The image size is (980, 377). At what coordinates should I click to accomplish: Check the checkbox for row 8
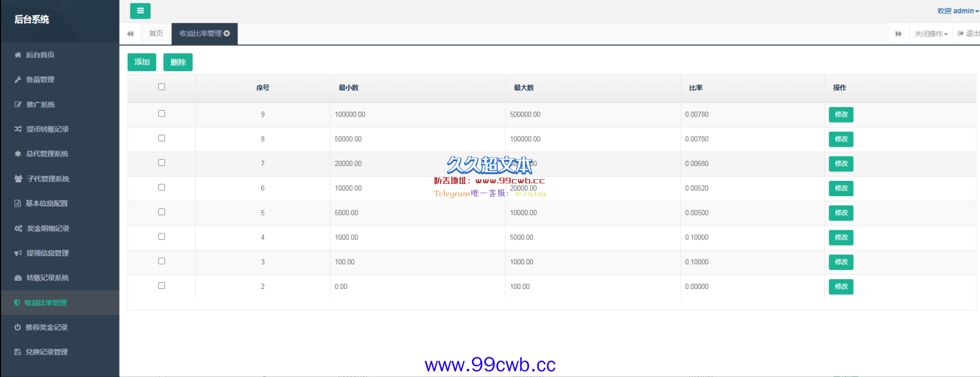(x=162, y=139)
